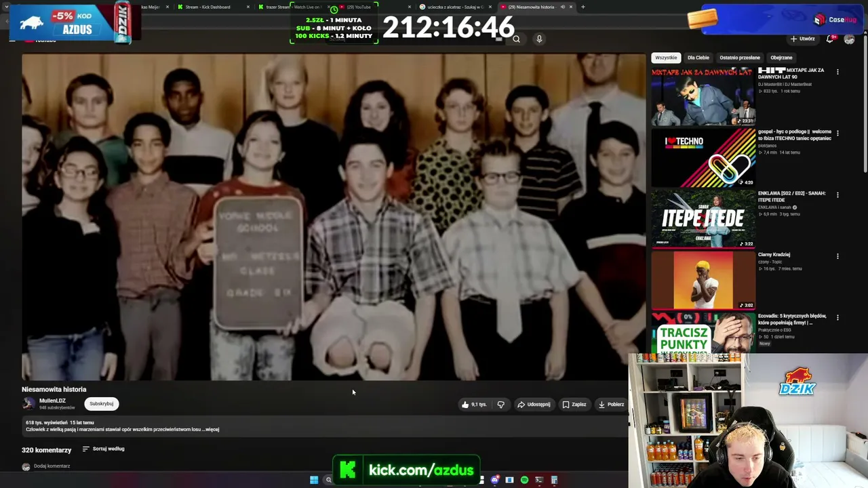Open Mixtape jak za dawnych lat thumbnail
868x488 pixels.
[703, 96]
